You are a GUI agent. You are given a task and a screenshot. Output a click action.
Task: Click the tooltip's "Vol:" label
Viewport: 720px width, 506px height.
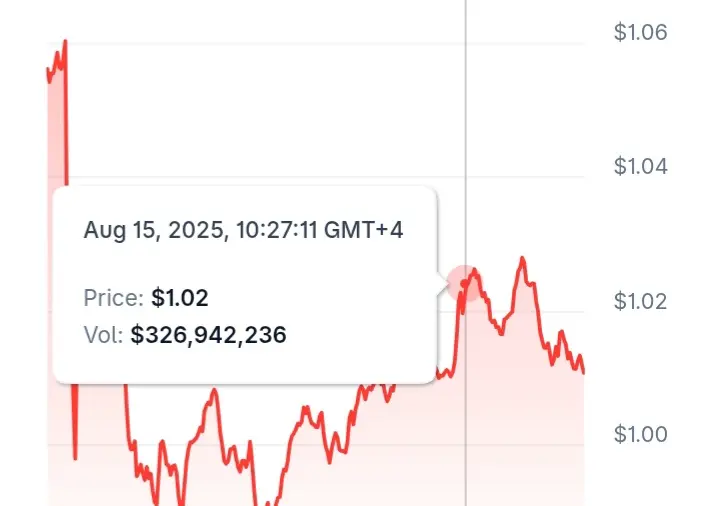click(103, 335)
